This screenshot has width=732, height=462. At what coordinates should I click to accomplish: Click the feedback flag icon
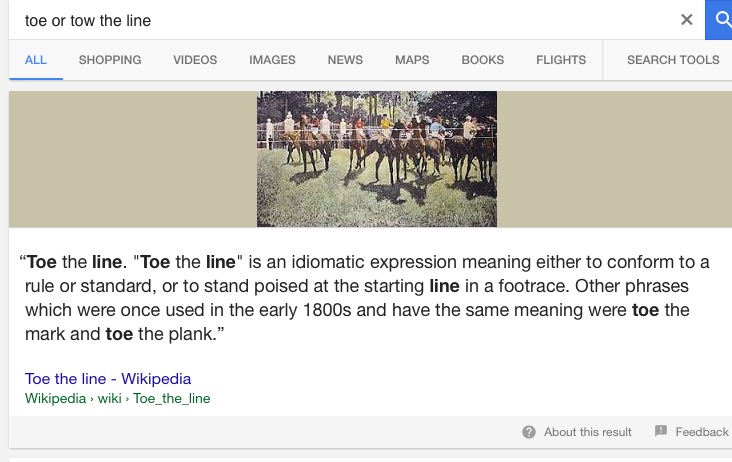click(x=661, y=431)
